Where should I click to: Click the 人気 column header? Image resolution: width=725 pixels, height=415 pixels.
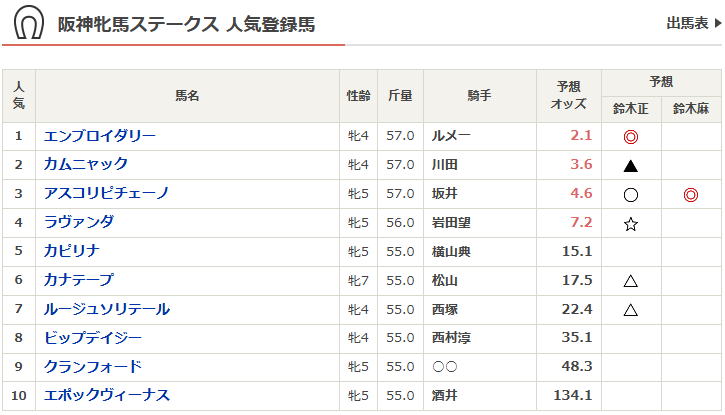pyautogui.click(x=18, y=96)
